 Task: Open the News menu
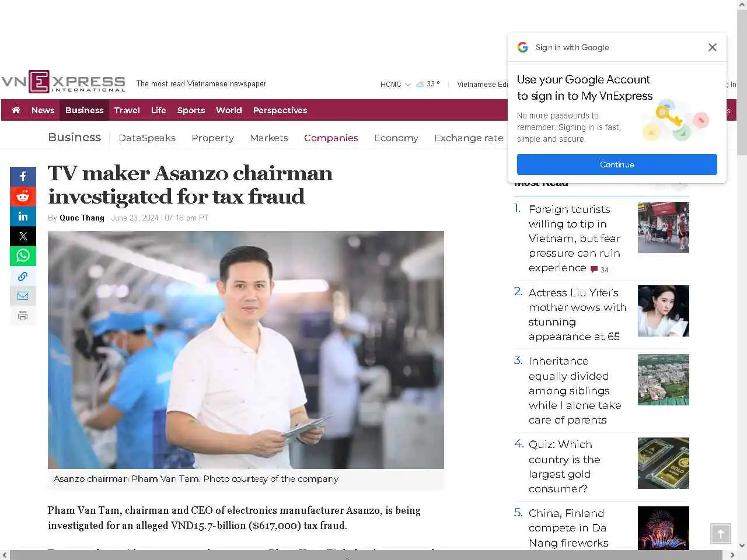coord(43,110)
